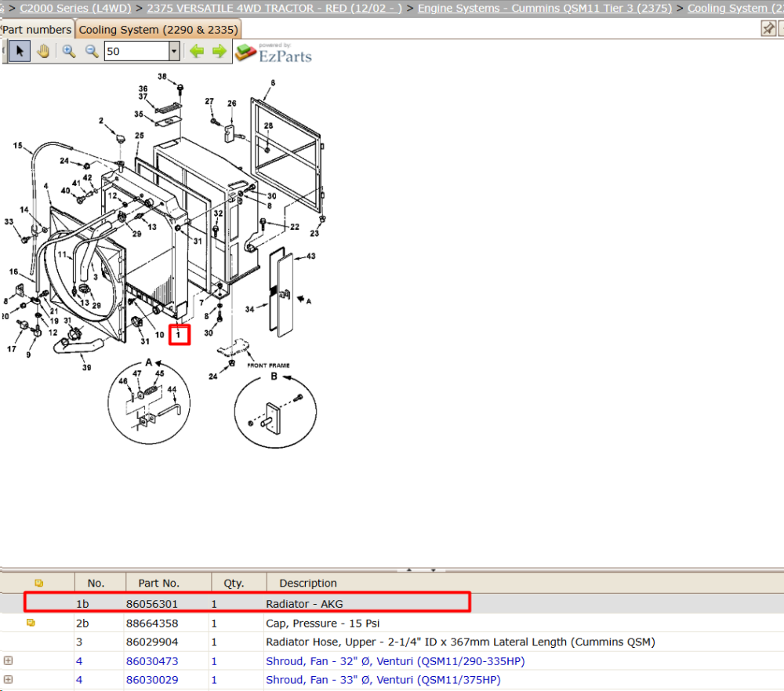The width and height of the screenshot is (784, 691).
Task: Click the Radiator Hose, Upper description
Action: click(x=460, y=642)
